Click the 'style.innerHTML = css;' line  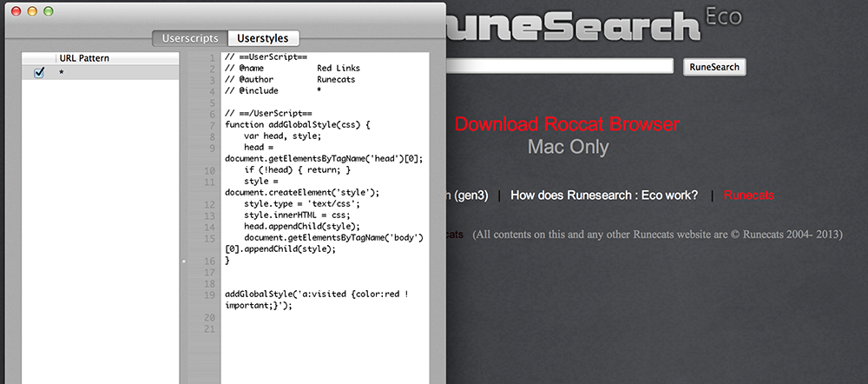coord(297,215)
